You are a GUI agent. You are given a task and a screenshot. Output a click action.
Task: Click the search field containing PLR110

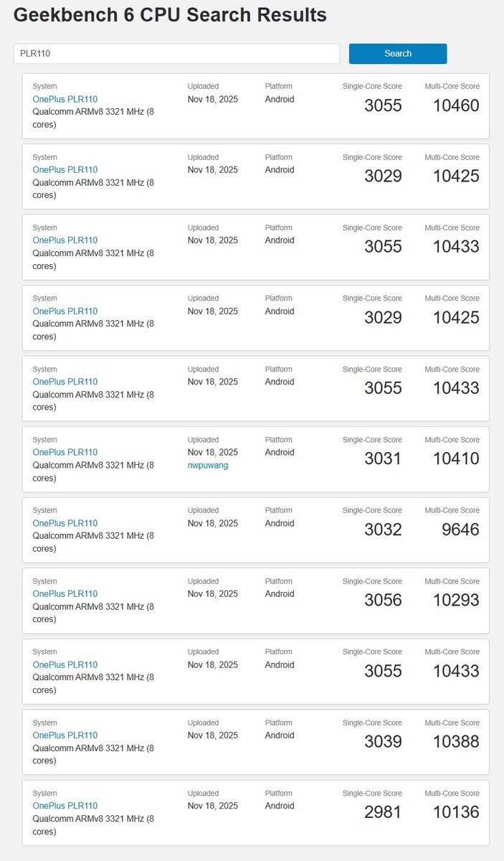176,54
